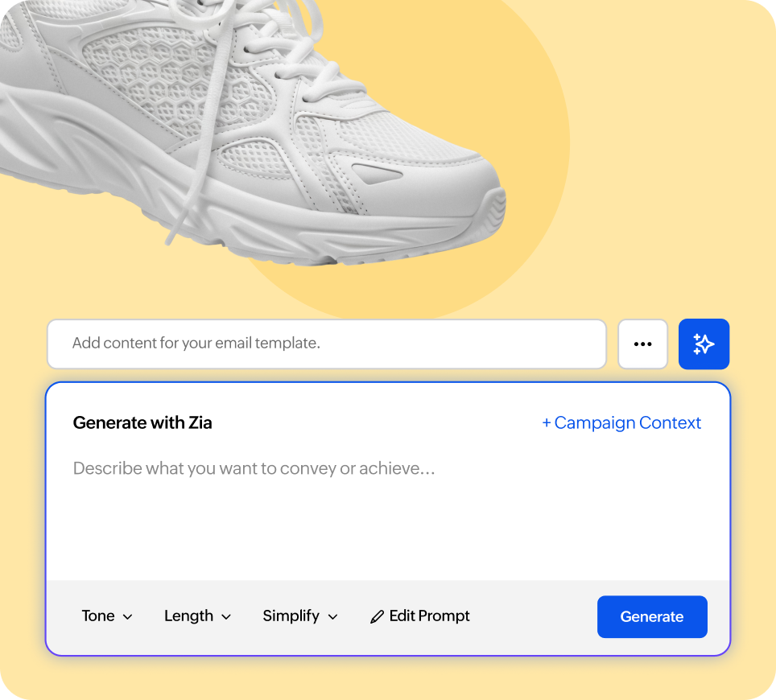
Task: Click into the Describe what you want prompt area
Action: click(387, 514)
